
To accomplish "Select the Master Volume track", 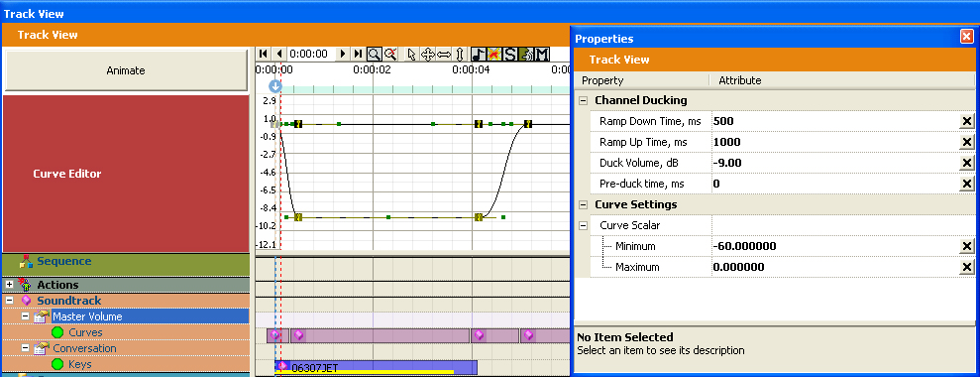I will click(x=150, y=316).
